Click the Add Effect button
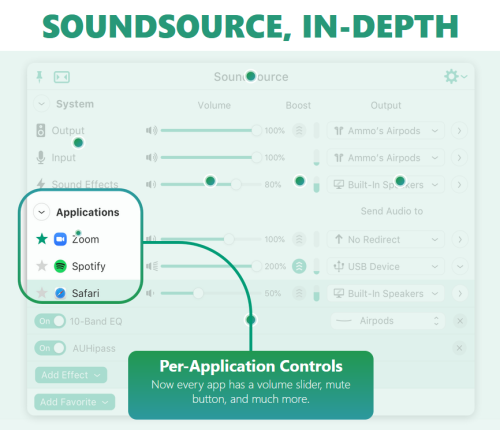The image size is (500, 430). point(71,375)
